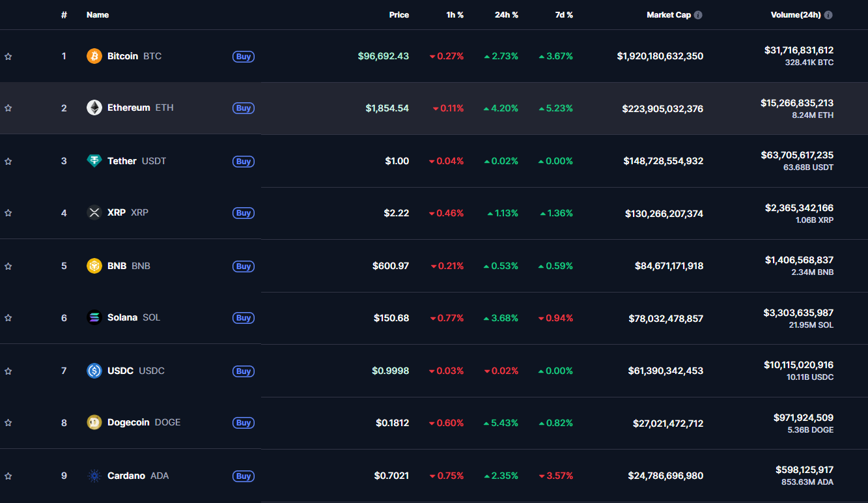This screenshot has width=868, height=503.
Task: Click the Volume(24h) info icon
Action: [x=828, y=15]
